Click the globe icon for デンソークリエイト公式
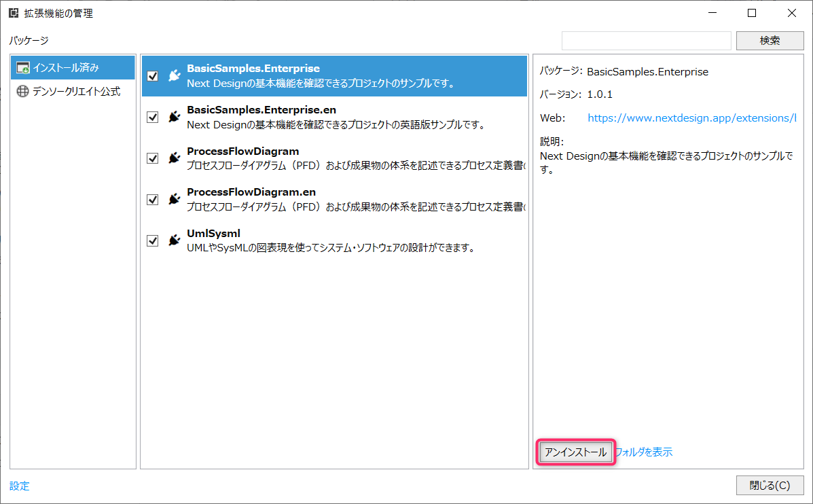 coord(23,91)
